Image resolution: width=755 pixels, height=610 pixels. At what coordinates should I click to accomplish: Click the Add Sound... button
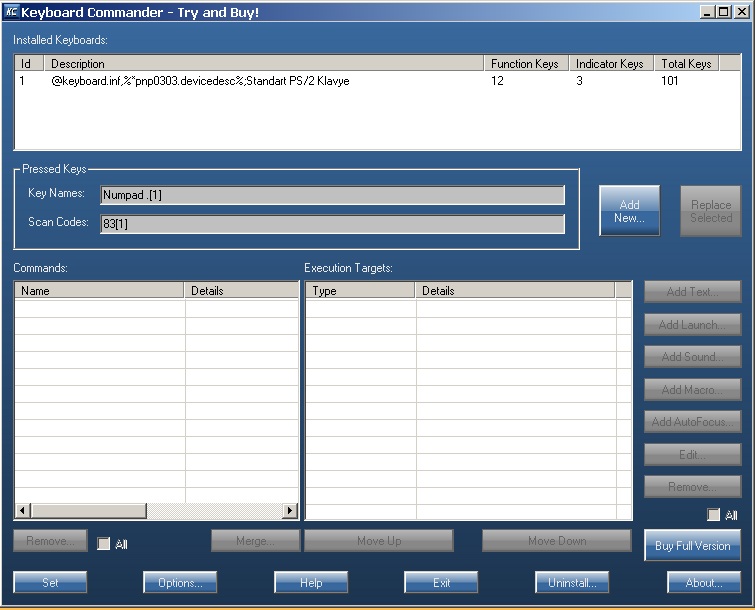[x=692, y=357]
